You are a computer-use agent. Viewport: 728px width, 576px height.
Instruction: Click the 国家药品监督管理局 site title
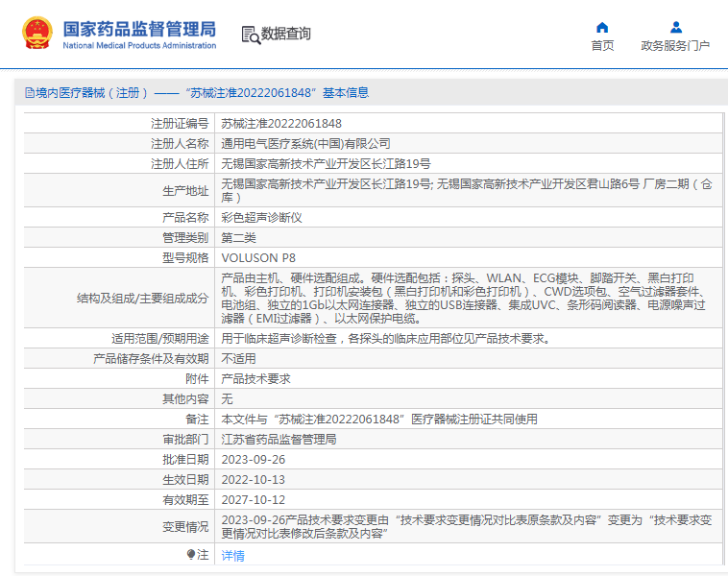pos(139,28)
